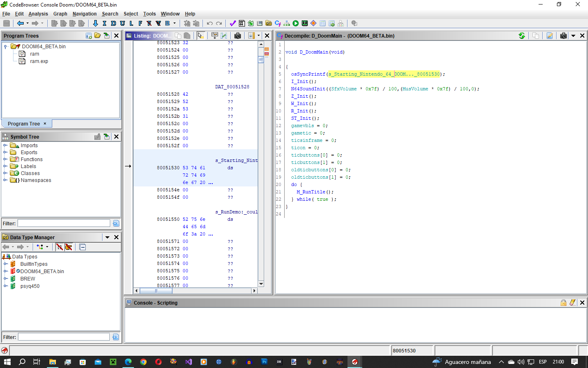588x368 pixels.
Task: Go to next instruction (I) icon
Action: 105,23
